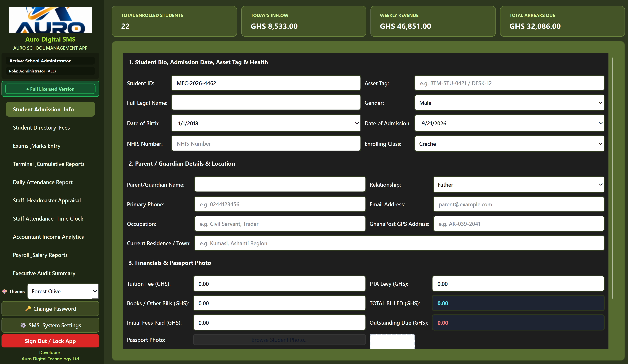Open Exams _Marks Entry page
Screen dimensions: 628x364
(50, 146)
